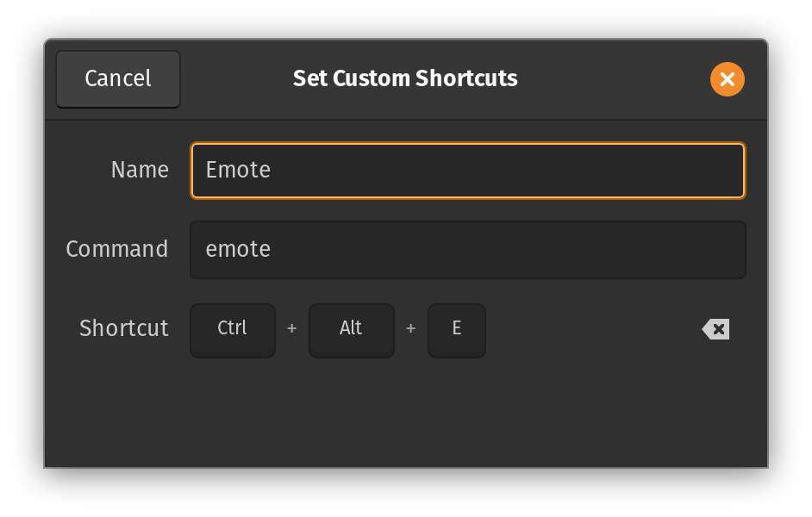
Task: Select the text Emote in Name field
Action: pos(237,170)
